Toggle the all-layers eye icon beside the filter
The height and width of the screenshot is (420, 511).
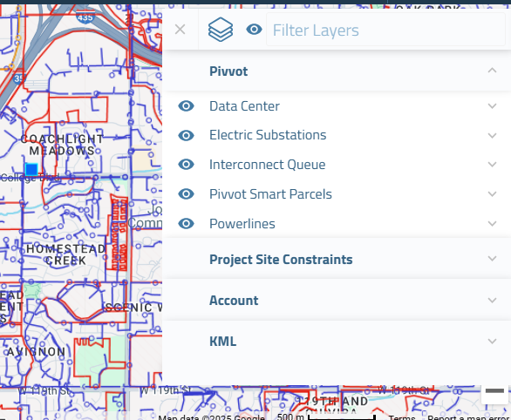tap(255, 30)
